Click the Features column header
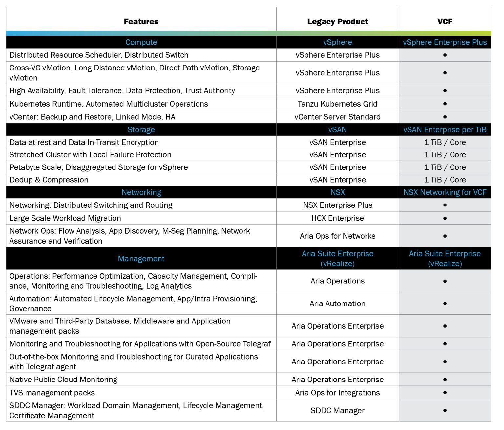Viewport: 504px width, 430px height. point(141,22)
